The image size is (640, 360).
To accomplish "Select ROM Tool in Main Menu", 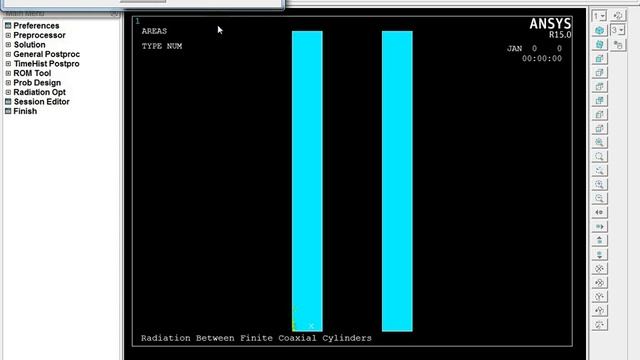I will click(x=32, y=73).
